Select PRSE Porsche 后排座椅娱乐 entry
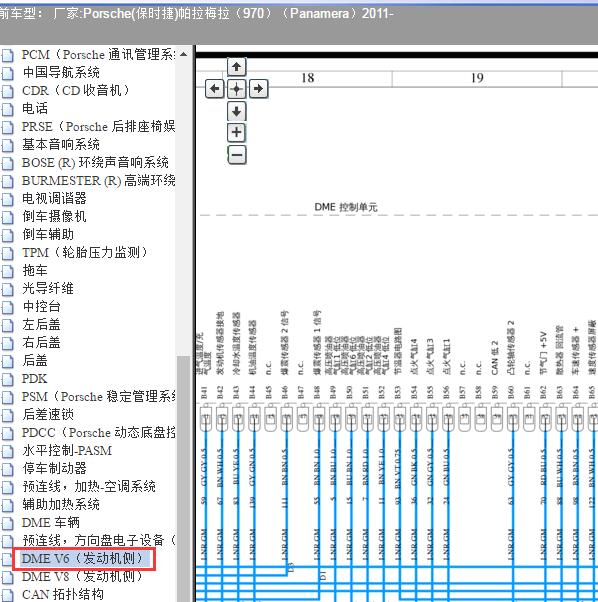 coord(98,126)
